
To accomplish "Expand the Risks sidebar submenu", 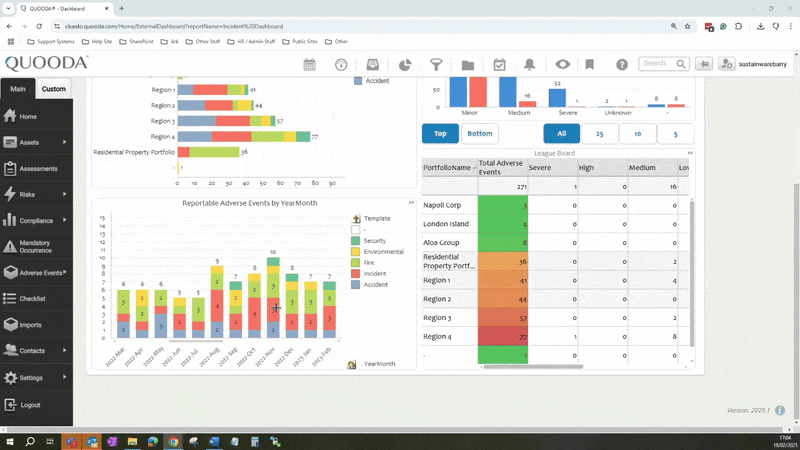I will coord(64,194).
